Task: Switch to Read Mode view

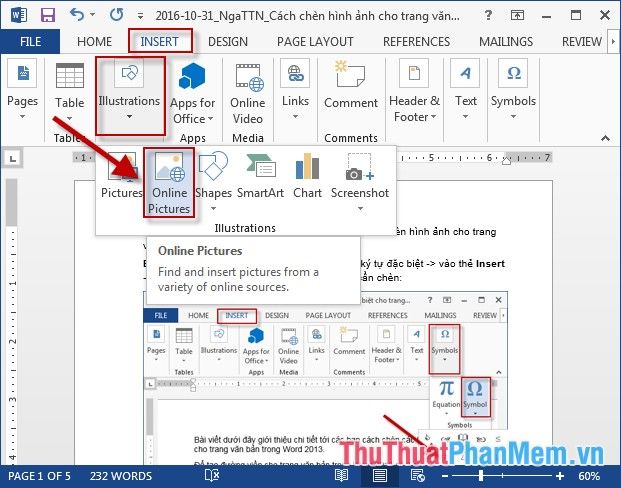Action: point(341,475)
